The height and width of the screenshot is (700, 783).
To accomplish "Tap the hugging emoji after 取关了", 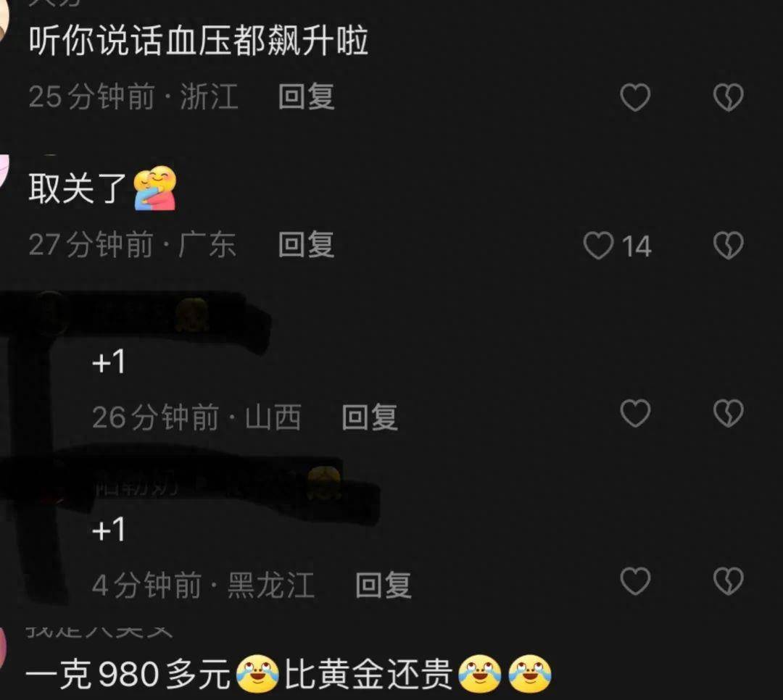I will pos(155,188).
